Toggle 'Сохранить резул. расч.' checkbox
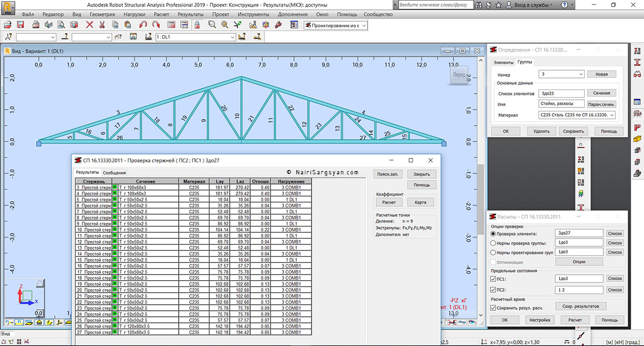 [493, 308]
